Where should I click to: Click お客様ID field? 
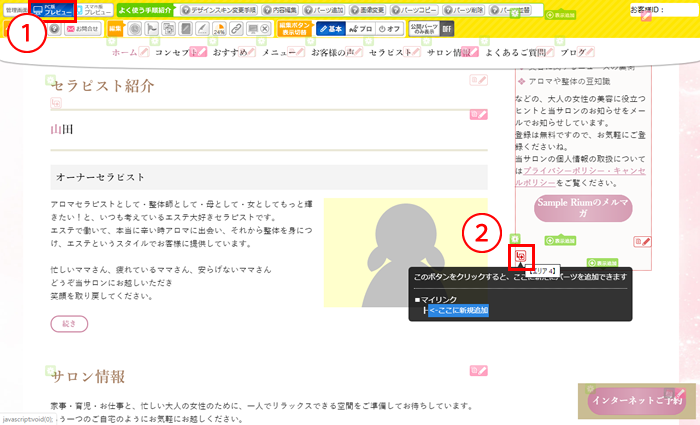[664, 9]
